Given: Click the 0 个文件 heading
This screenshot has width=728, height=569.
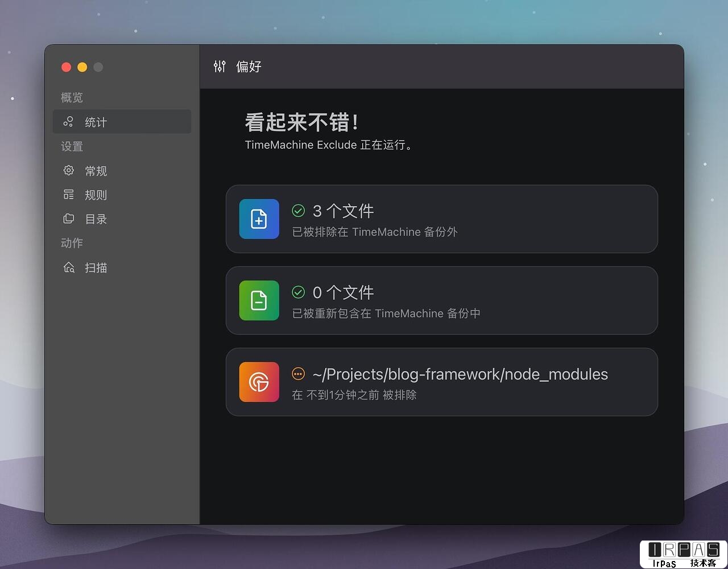Looking at the screenshot, I should (344, 292).
